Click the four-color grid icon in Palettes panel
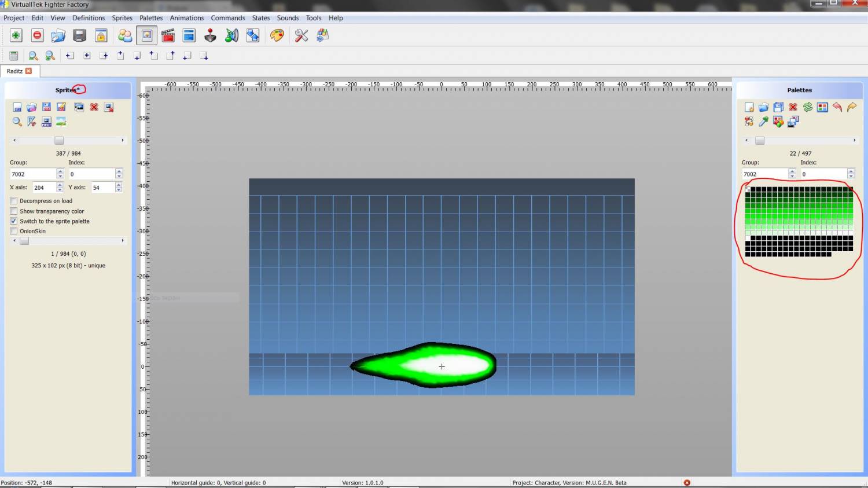 pos(822,107)
